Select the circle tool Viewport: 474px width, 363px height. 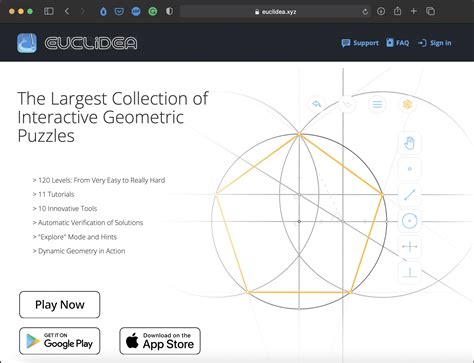pyautogui.click(x=410, y=221)
